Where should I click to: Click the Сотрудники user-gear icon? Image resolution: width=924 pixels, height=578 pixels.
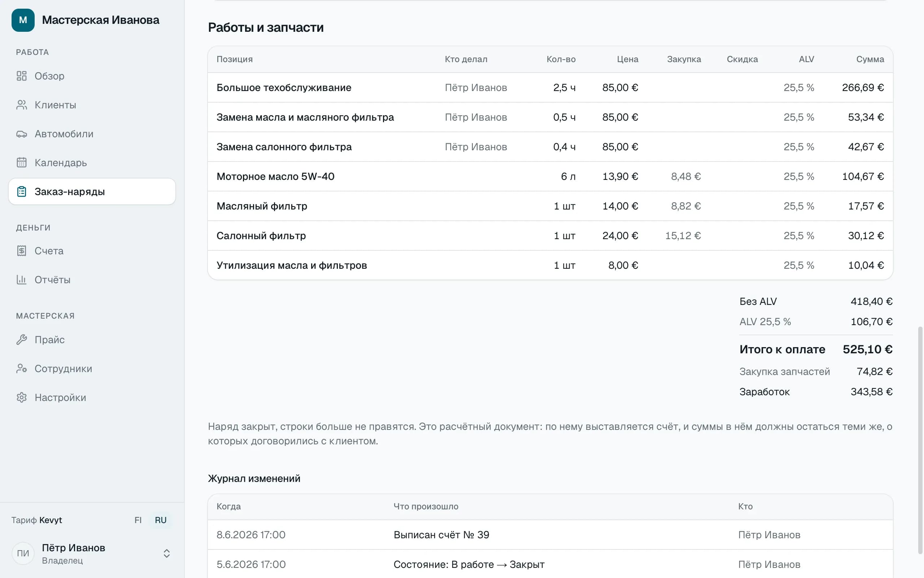point(22,368)
